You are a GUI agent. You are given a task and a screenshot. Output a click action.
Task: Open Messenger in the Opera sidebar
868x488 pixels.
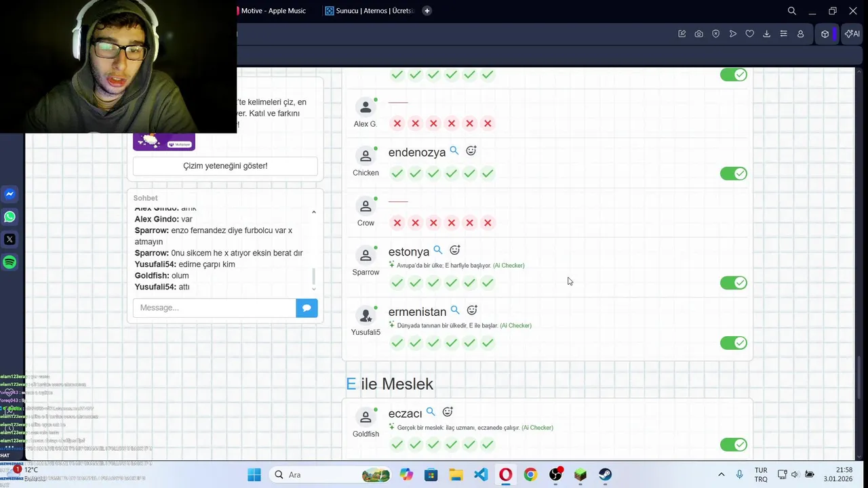[9, 194]
